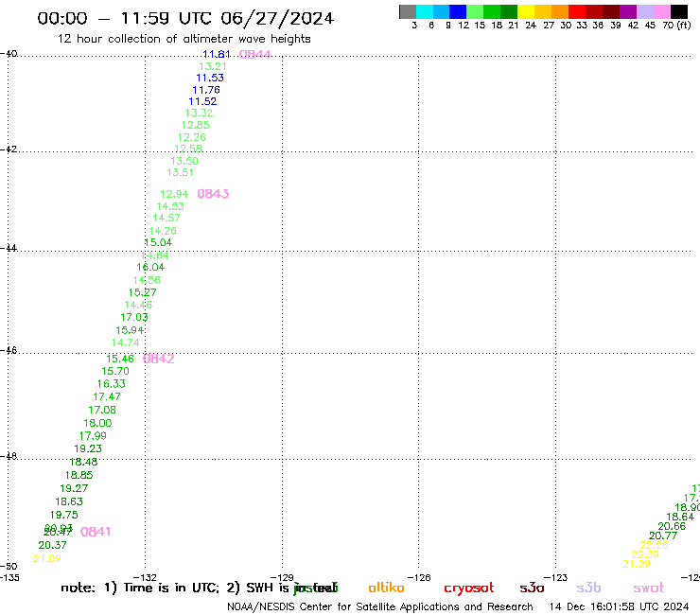Click the 20.66 value on right track

pyautogui.click(x=672, y=526)
